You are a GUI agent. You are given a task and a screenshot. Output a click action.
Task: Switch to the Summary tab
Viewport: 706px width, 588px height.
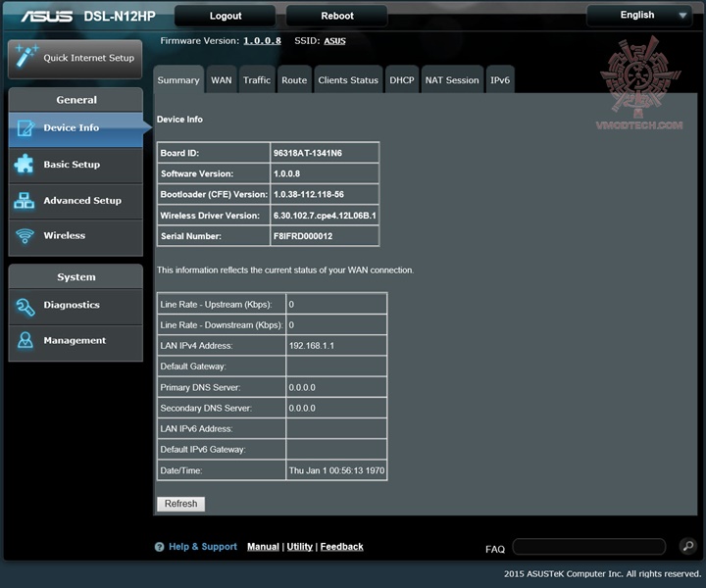(x=178, y=80)
